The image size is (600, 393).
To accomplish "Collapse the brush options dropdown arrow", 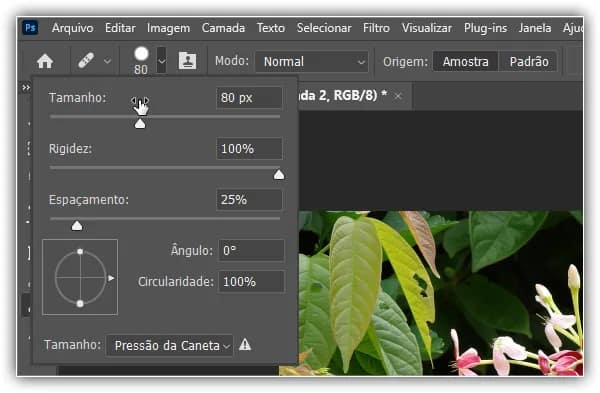I will [x=162, y=60].
